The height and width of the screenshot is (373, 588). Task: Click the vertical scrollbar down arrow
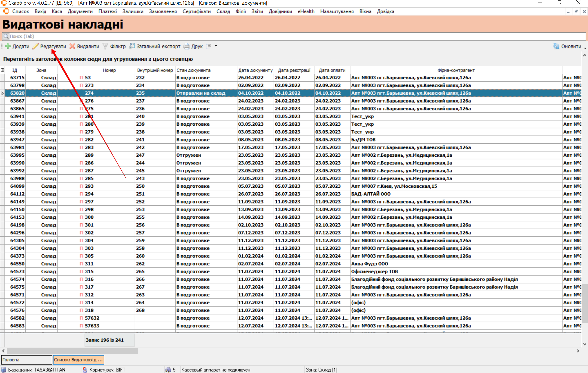(585, 344)
